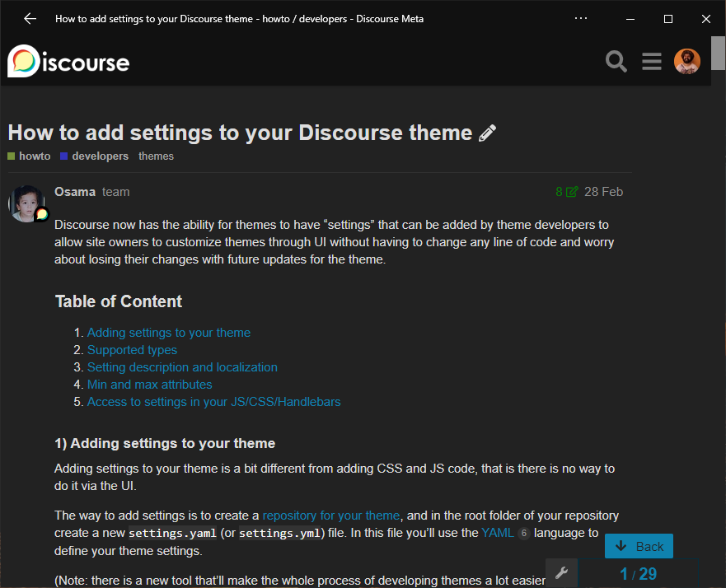Screen dimensions: 726x588
Task: Open the themes tag
Action: coord(156,156)
